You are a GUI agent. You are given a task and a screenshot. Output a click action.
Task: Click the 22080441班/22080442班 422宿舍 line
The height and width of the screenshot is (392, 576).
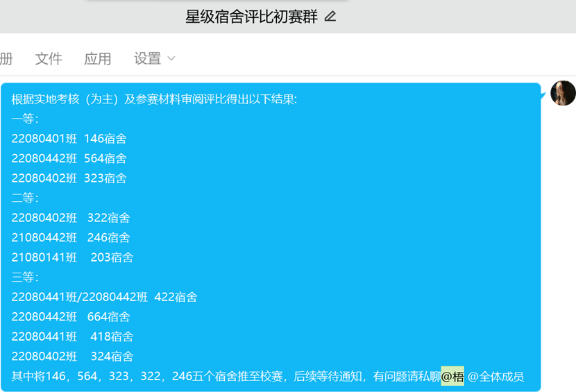tap(104, 297)
